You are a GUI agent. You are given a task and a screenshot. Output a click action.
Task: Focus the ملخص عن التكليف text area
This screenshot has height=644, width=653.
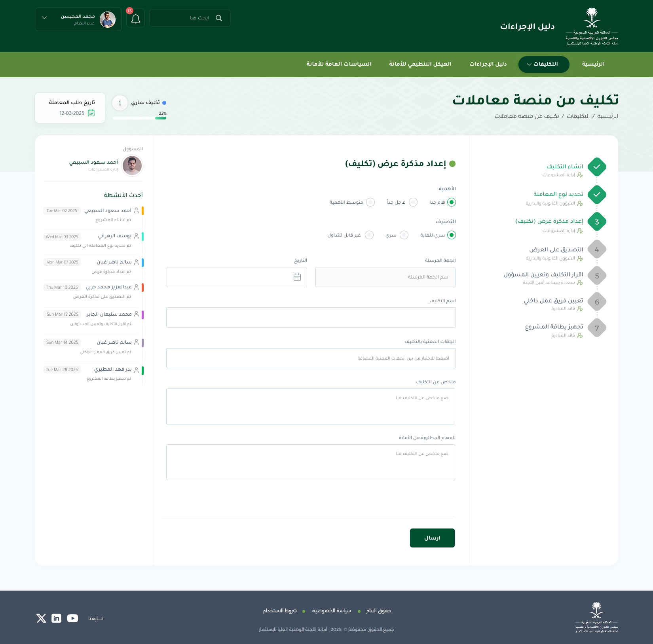click(x=311, y=406)
